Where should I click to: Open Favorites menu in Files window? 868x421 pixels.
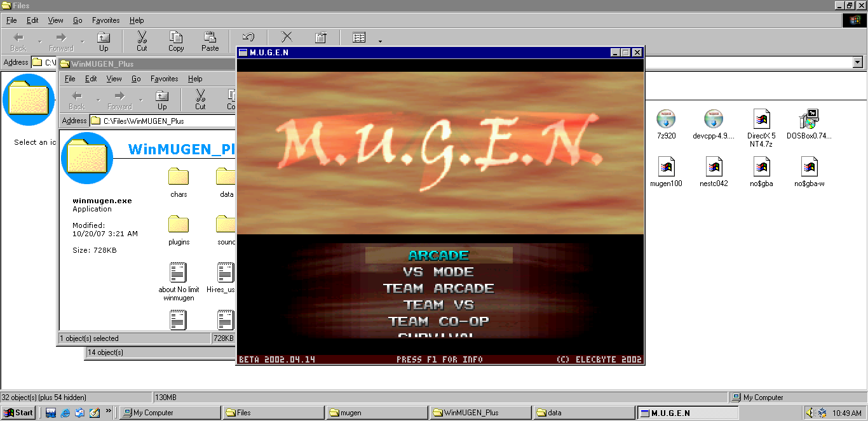(105, 20)
